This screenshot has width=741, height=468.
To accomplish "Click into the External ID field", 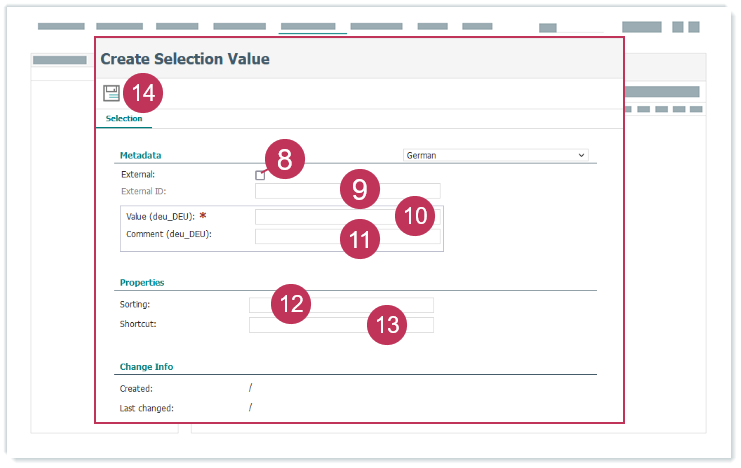I will pos(300,191).
